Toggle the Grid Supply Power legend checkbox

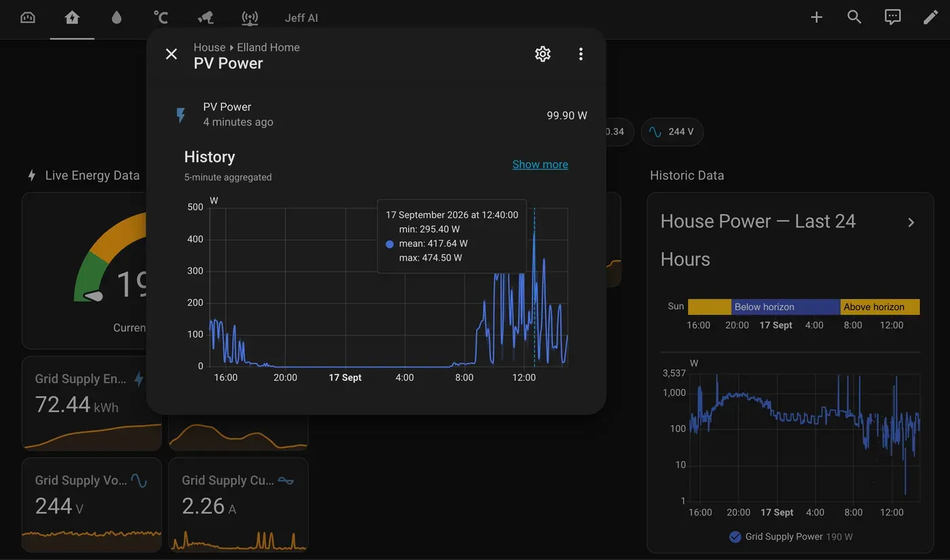coord(735,537)
